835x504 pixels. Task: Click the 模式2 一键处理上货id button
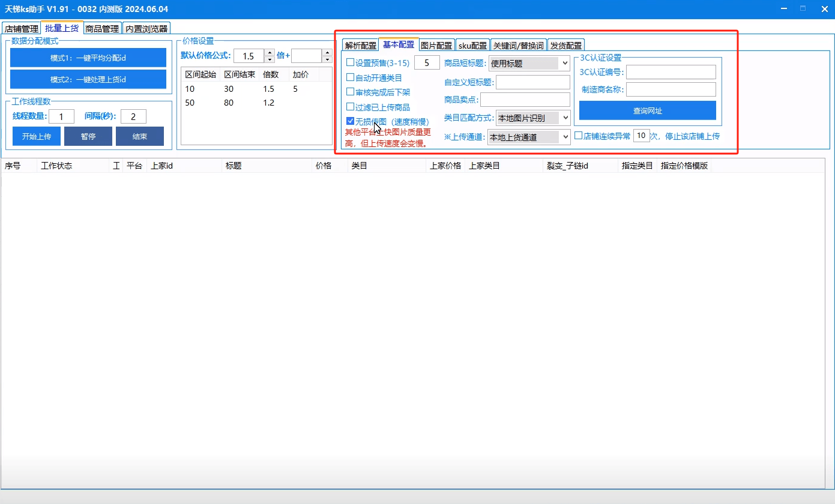click(x=88, y=79)
